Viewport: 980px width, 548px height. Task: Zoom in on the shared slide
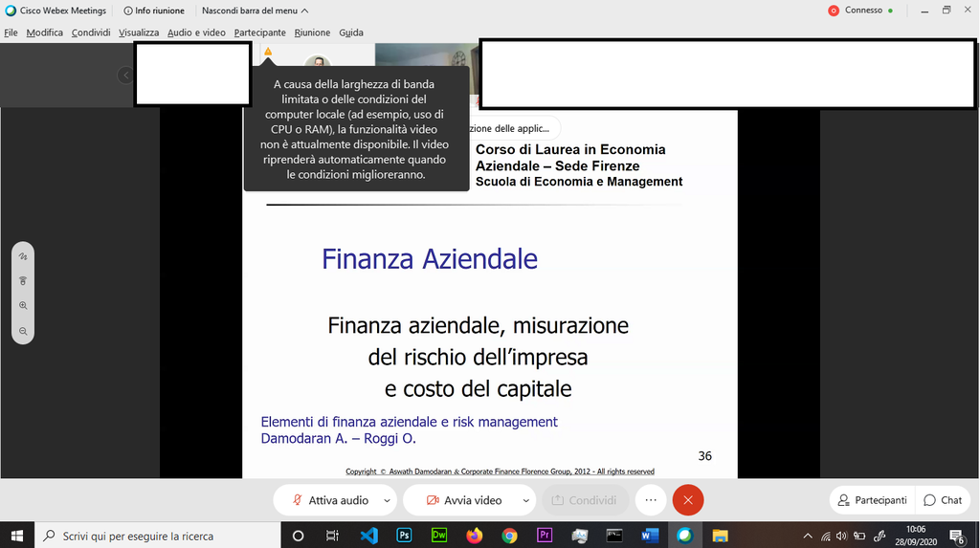pos(23,305)
